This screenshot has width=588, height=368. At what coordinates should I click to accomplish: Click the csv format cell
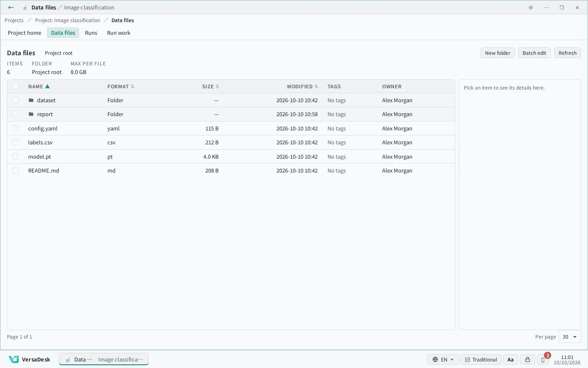111,142
